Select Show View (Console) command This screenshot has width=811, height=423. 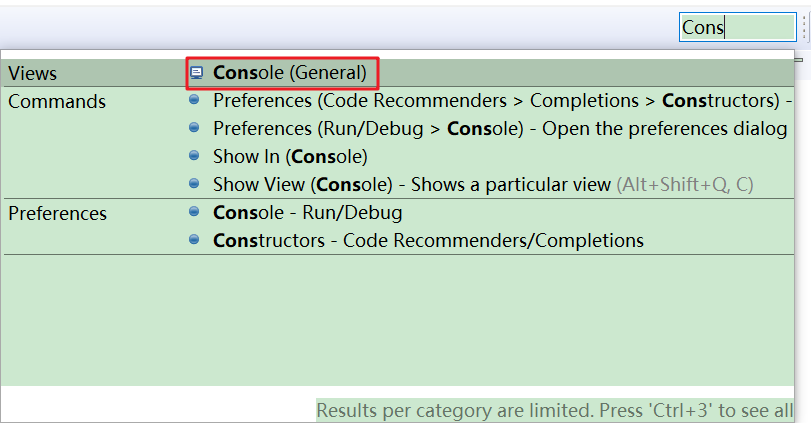(410, 185)
